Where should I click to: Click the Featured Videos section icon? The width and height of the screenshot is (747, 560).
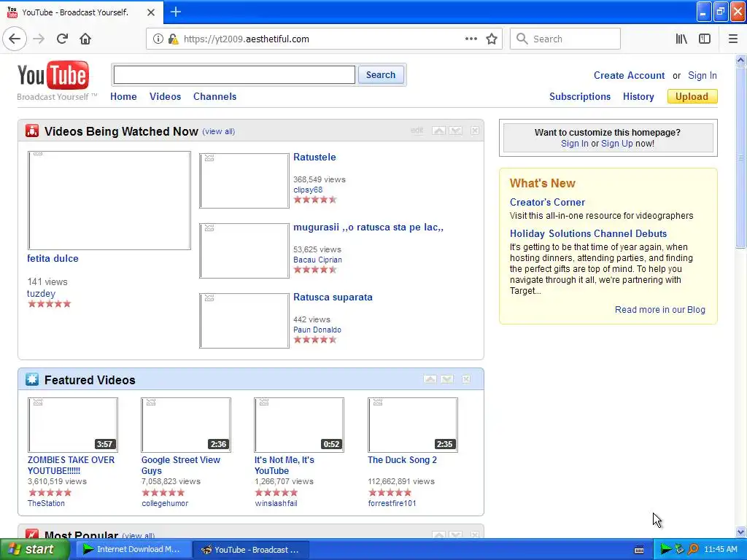32,379
